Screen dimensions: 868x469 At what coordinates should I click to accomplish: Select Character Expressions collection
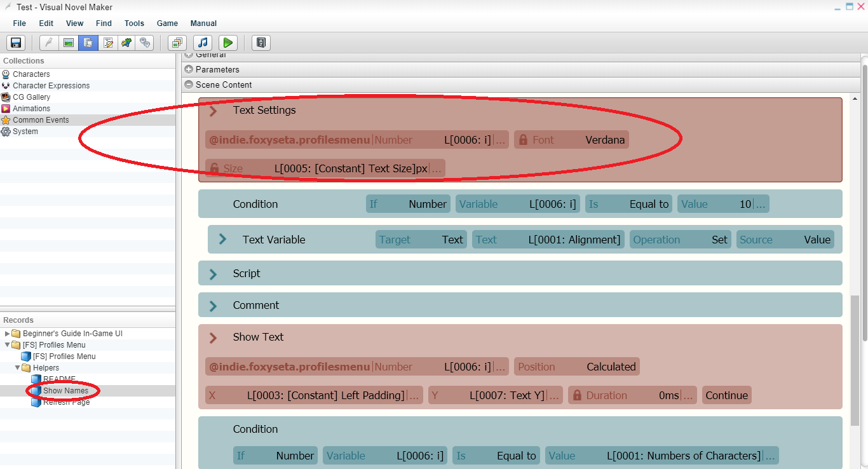pos(51,86)
